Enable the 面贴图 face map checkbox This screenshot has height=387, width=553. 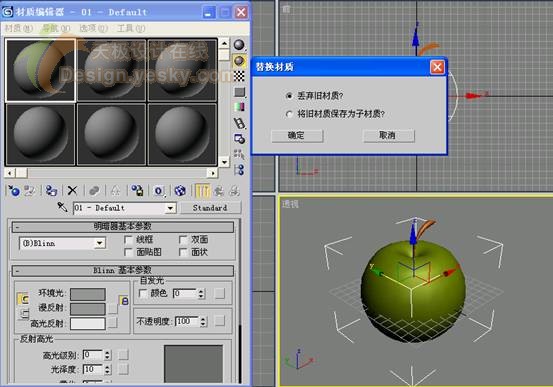click(x=128, y=252)
